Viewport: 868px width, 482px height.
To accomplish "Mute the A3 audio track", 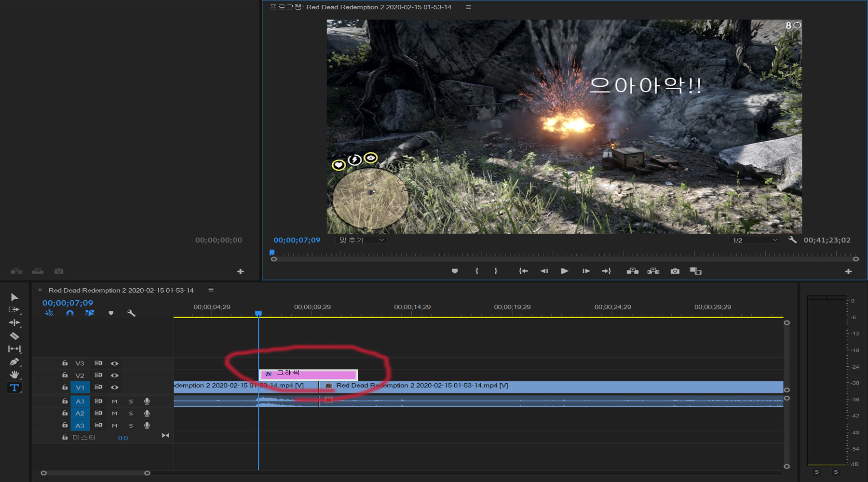I will coord(115,426).
